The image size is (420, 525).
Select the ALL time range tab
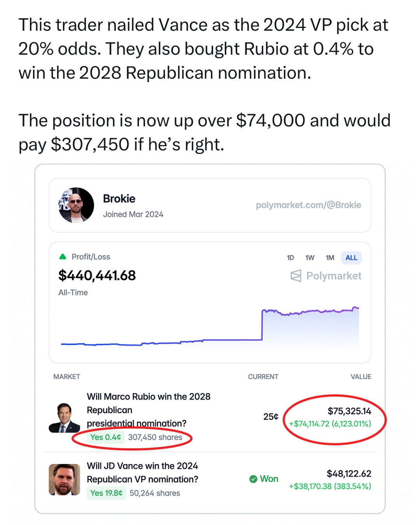click(351, 258)
